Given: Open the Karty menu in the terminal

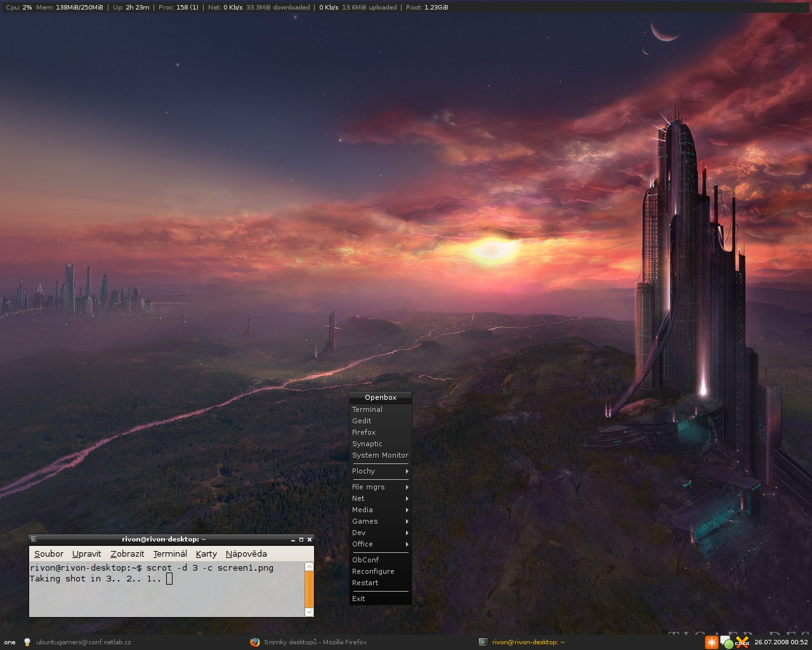Looking at the screenshot, I should tap(206, 554).
